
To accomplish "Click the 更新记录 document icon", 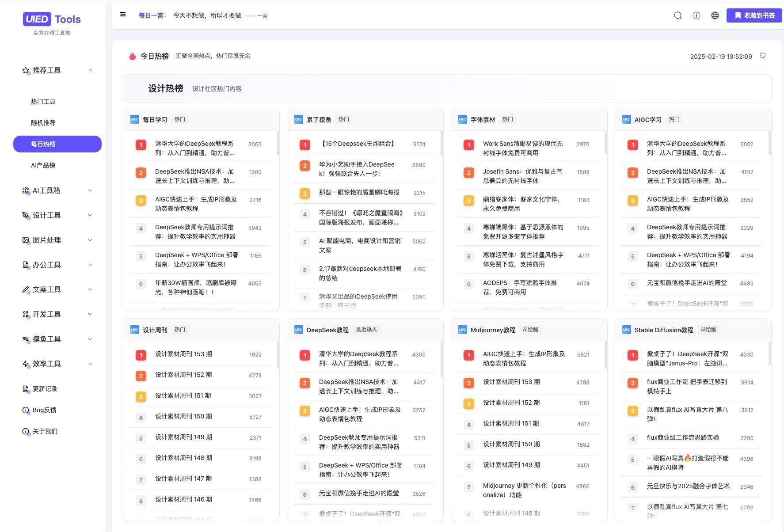I will (26, 389).
